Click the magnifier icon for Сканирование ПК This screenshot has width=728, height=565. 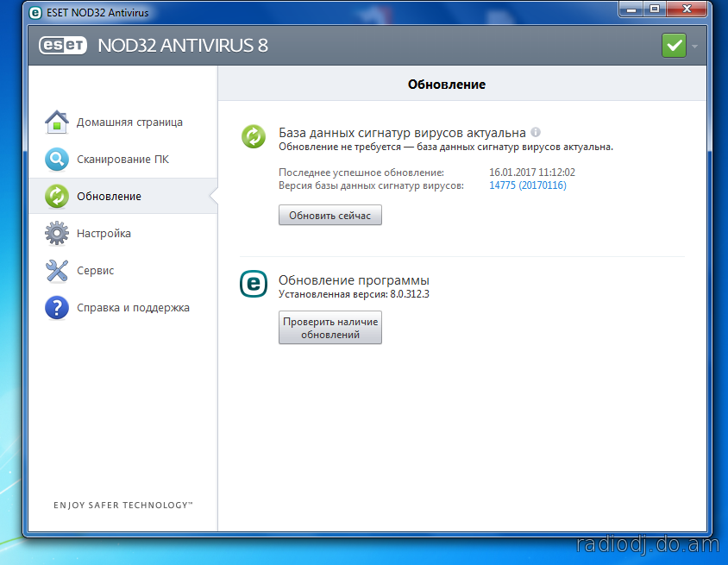pyautogui.click(x=57, y=160)
